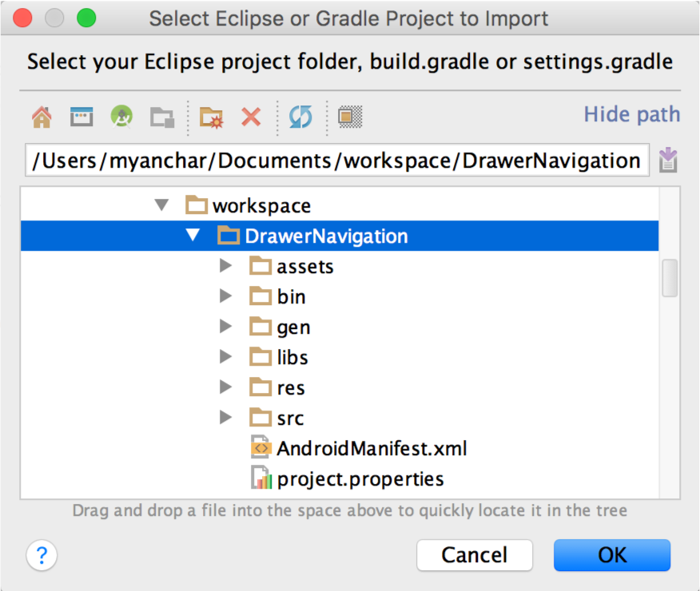The height and width of the screenshot is (591, 700).
Task: Click the paste path from clipboard icon
Action: (x=668, y=160)
